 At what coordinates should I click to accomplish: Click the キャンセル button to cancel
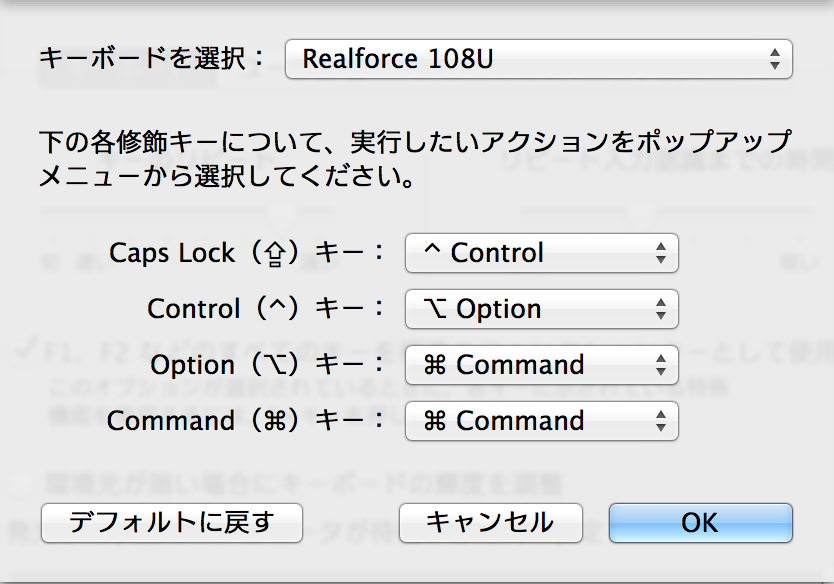click(x=490, y=522)
